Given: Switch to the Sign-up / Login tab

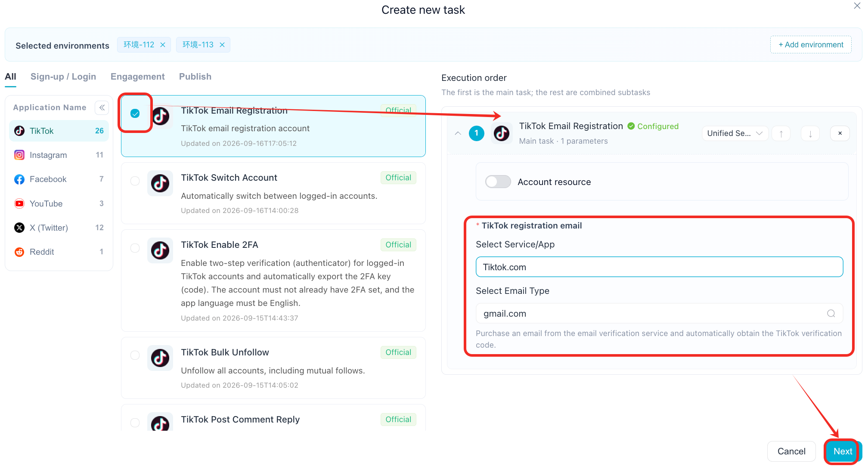Looking at the screenshot, I should (x=63, y=77).
